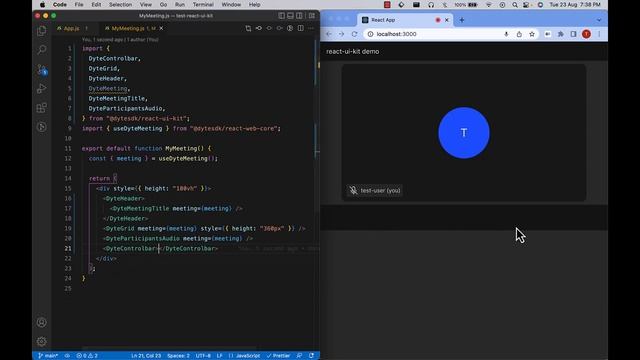The height and width of the screenshot is (360, 640).
Task: Open Run and Debug view
Action: tap(42, 89)
